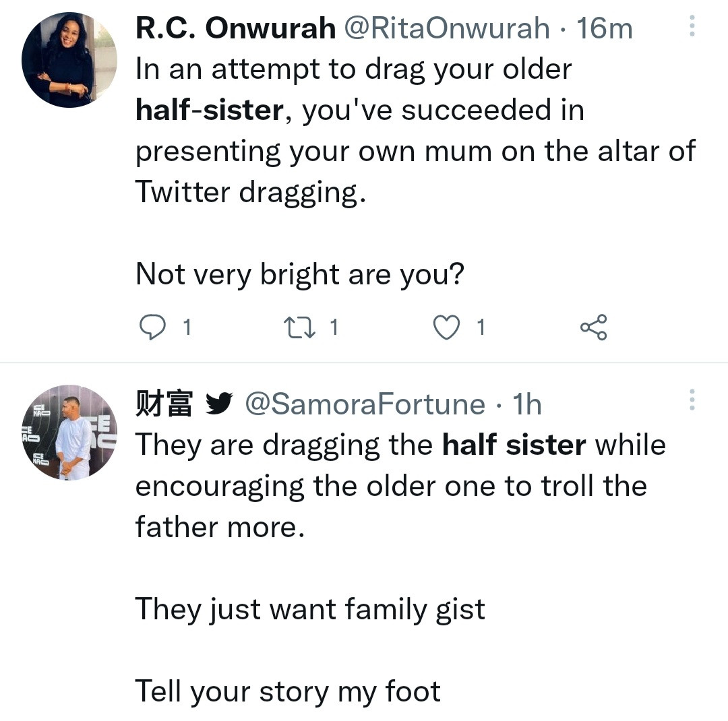The image size is (728, 721).
Task: Click the @RitaOnwurah handle
Action: 448,28
